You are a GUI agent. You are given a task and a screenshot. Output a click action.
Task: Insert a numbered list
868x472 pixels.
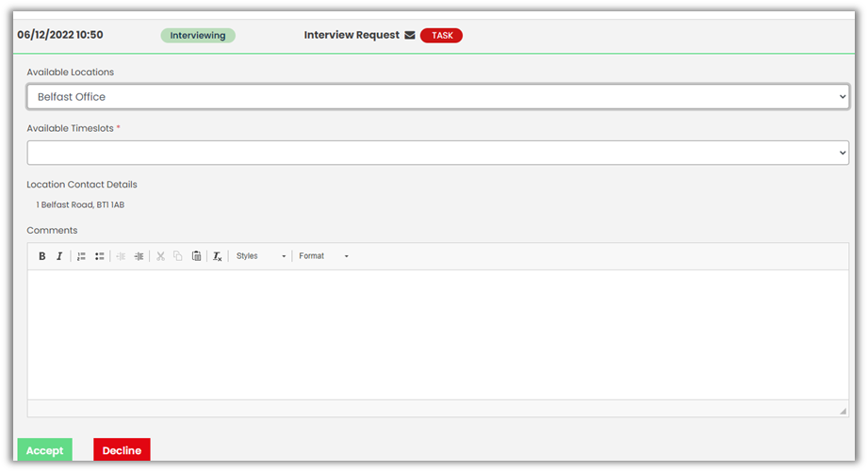[81, 256]
